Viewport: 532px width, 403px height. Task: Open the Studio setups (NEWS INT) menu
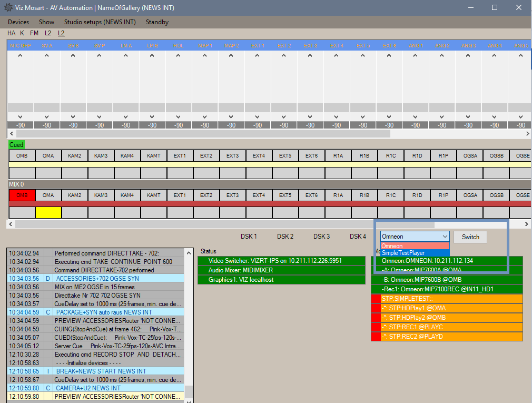(100, 22)
